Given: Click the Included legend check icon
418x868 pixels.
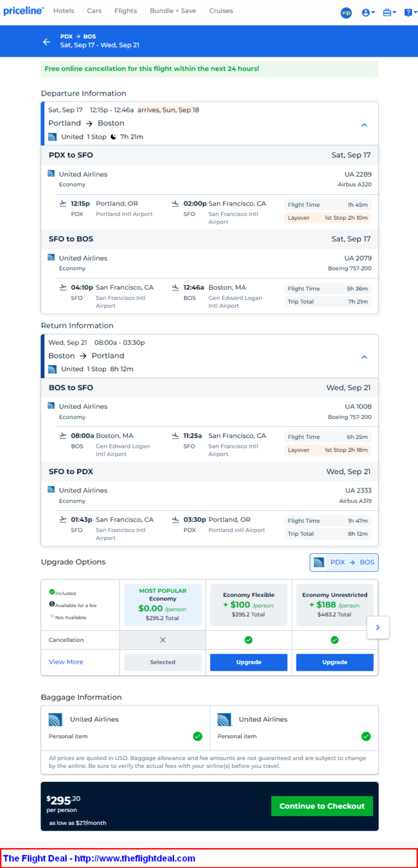Looking at the screenshot, I should [52, 592].
